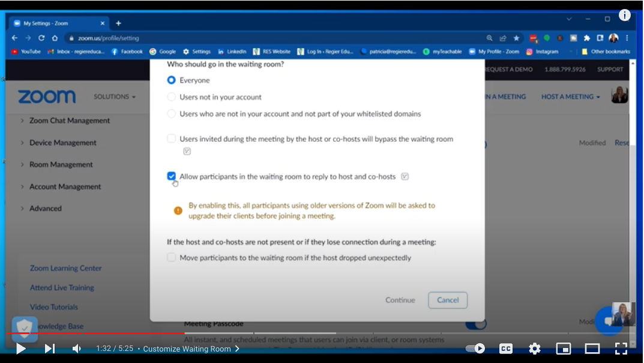
Task: Play the YouTube video
Action: point(20,349)
